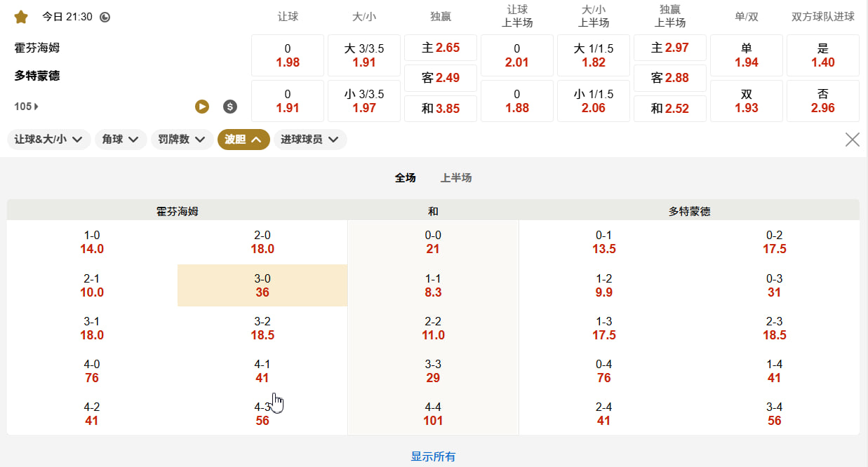Select 单 odds 1.94
This screenshot has width=868, height=467.
[x=747, y=55]
